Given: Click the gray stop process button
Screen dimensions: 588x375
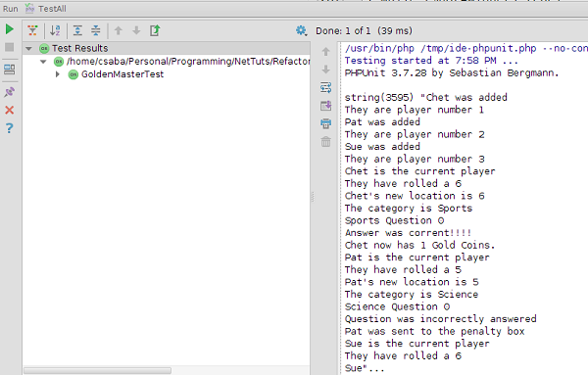Looking at the screenshot, I should (10, 47).
